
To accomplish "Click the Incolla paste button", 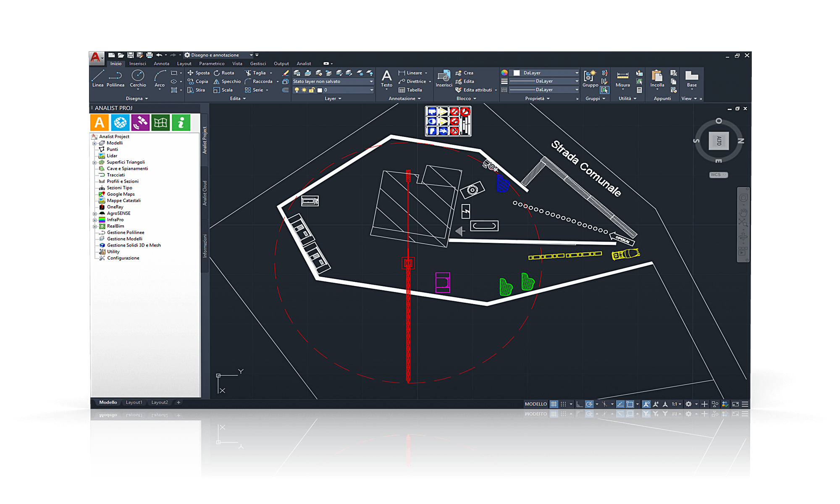I will (657, 79).
